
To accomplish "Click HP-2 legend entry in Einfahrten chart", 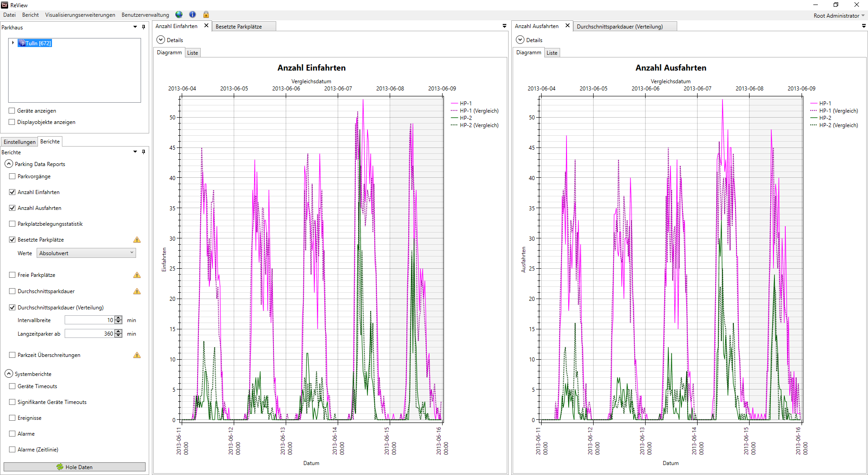I will (x=462, y=118).
